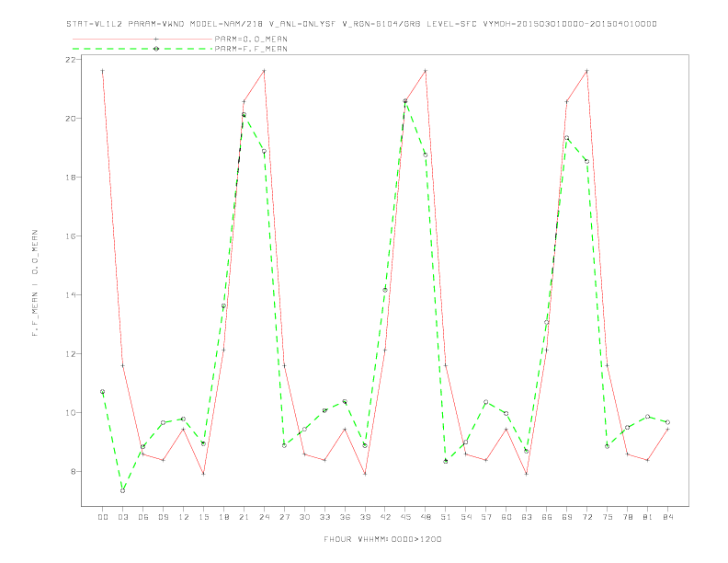Image resolution: width=728 pixels, height=563 pixels.
Task: Click x-axis tick label 15
Action: tap(203, 517)
